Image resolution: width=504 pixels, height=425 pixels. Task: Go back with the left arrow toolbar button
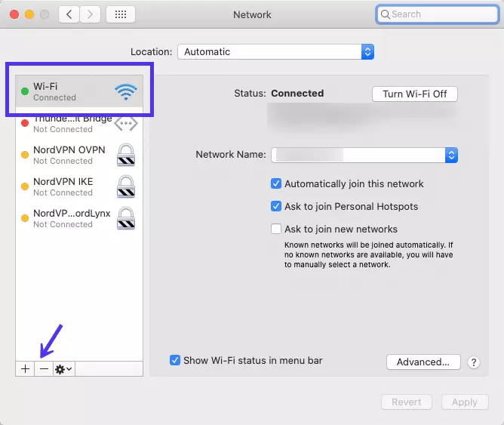tap(69, 14)
